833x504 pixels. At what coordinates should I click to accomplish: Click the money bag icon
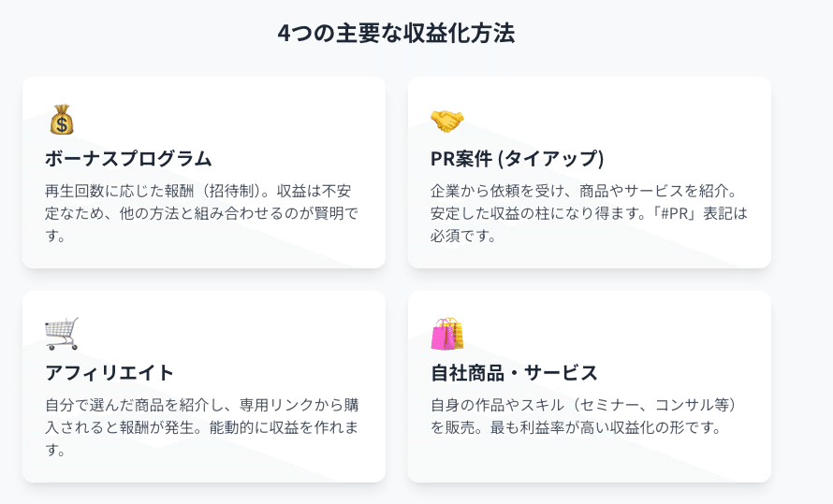[61, 120]
